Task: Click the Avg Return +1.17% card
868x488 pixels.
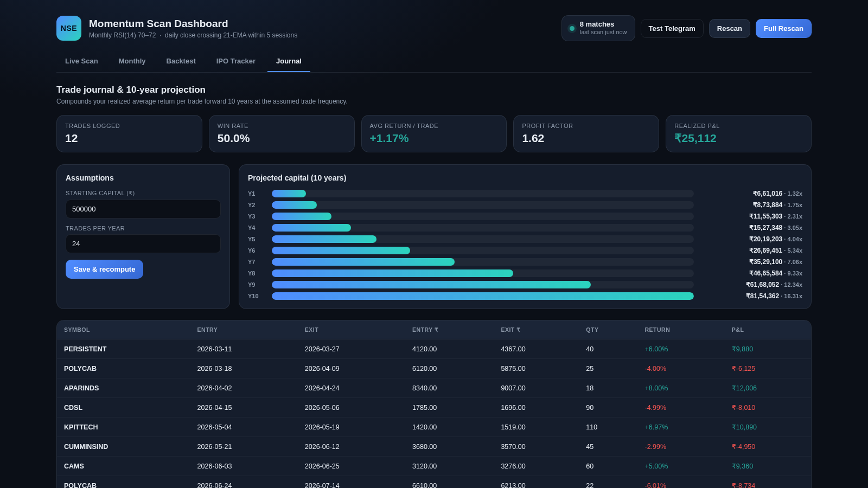Action: pyautogui.click(x=434, y=133)
